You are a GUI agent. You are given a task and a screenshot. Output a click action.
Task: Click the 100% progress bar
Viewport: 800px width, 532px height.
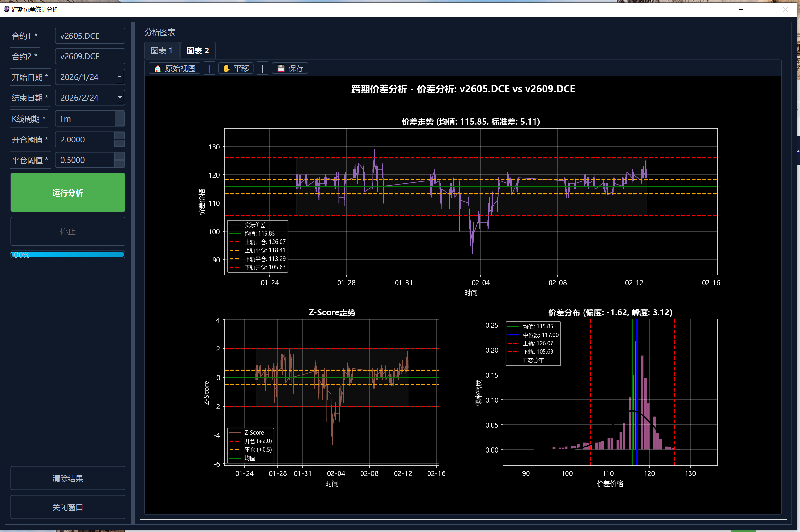pos(68,254)
